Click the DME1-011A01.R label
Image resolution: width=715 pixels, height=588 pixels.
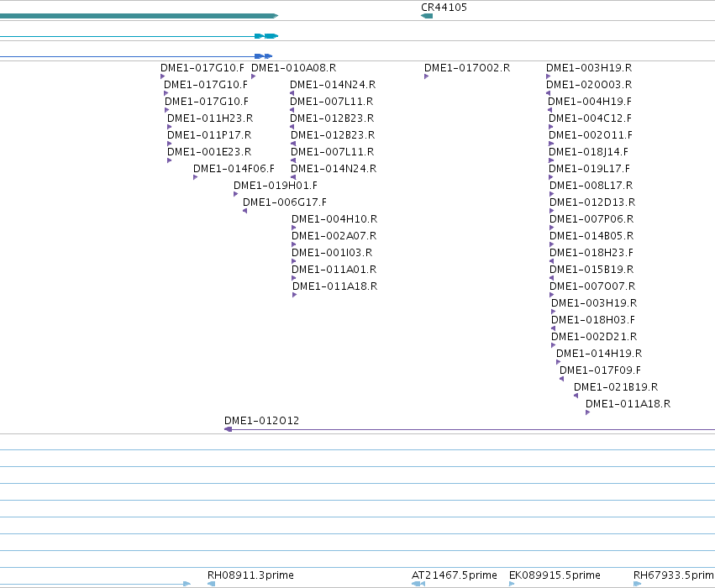(334, 270)
